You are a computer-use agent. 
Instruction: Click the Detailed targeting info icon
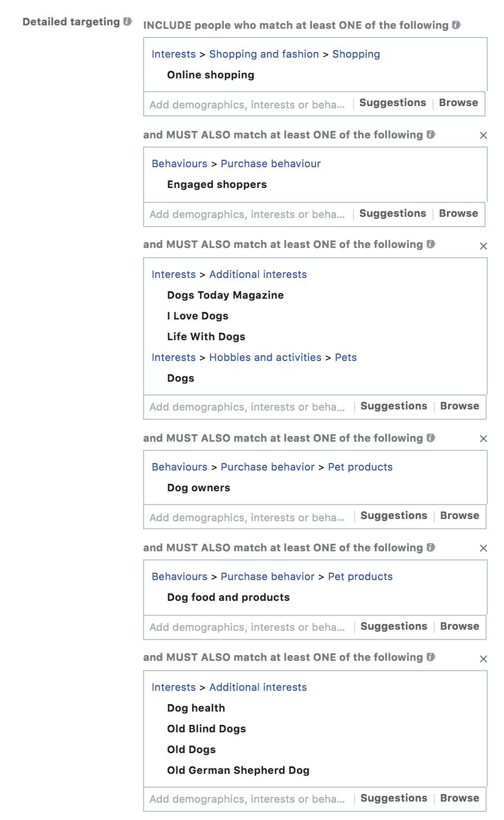(x=126, y=21)
